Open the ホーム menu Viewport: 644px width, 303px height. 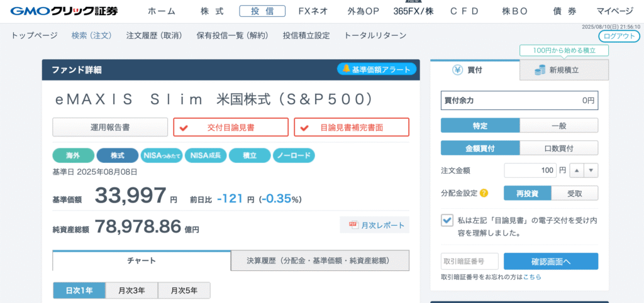[x=162, y=11]
